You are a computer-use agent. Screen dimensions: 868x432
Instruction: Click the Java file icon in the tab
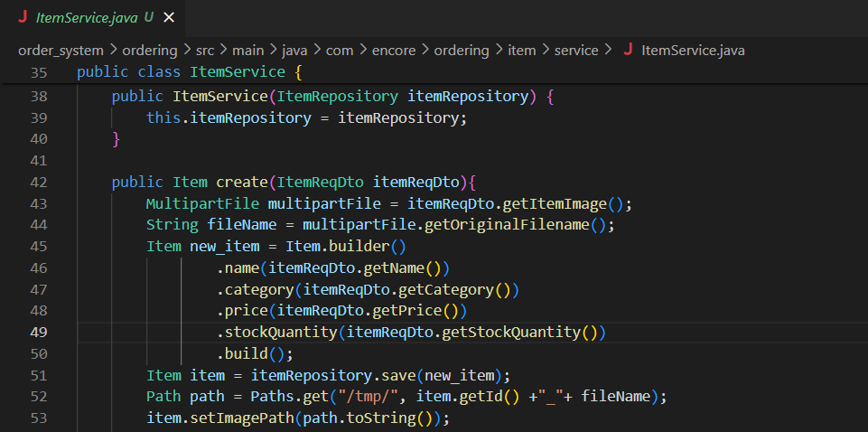[23, 17]
